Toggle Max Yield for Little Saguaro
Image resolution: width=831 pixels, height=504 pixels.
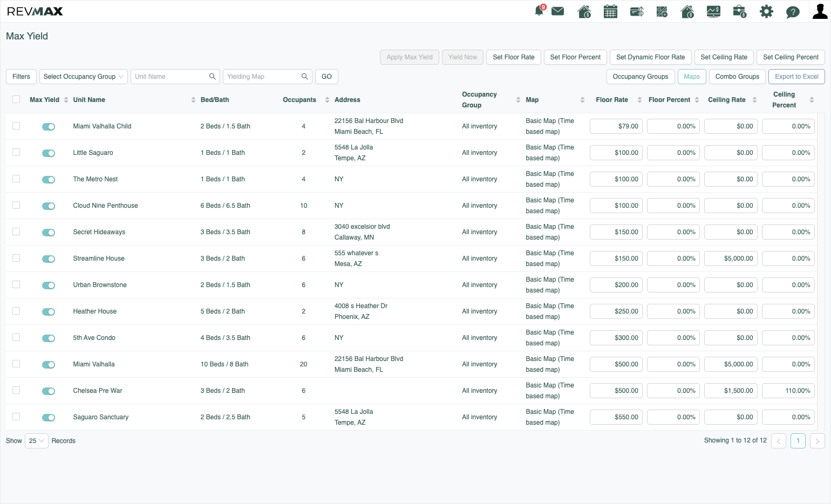point(49,153)
